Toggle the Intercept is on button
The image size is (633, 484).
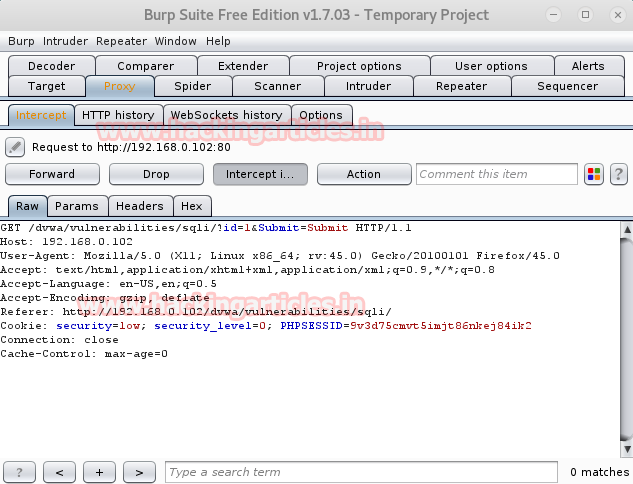(260, 174)
